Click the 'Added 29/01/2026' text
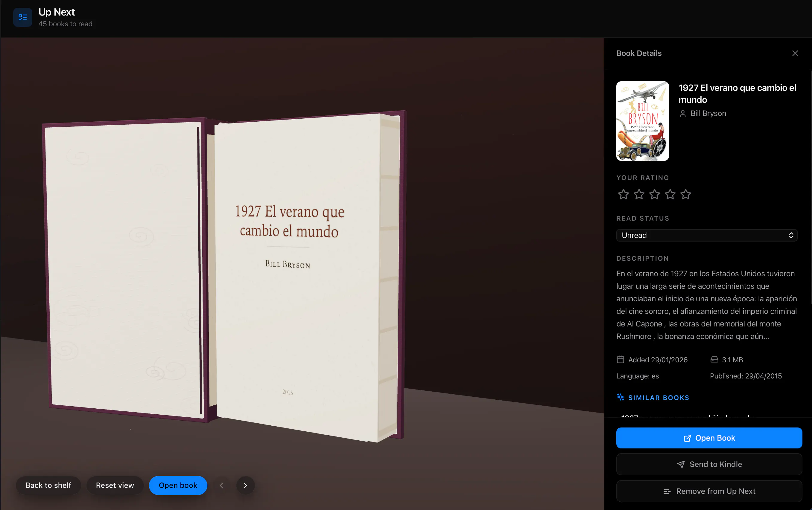 tap(658, 360)
